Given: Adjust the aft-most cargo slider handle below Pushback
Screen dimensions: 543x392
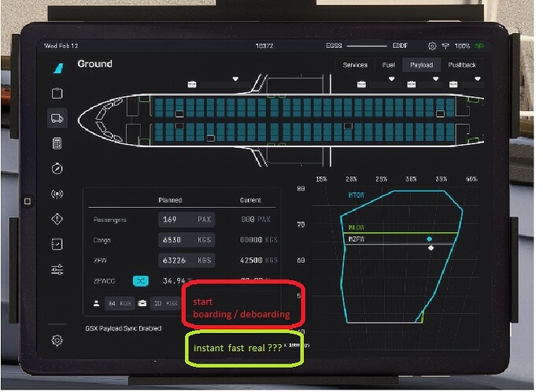Looking at the screenshot, I should pos(478,79).
